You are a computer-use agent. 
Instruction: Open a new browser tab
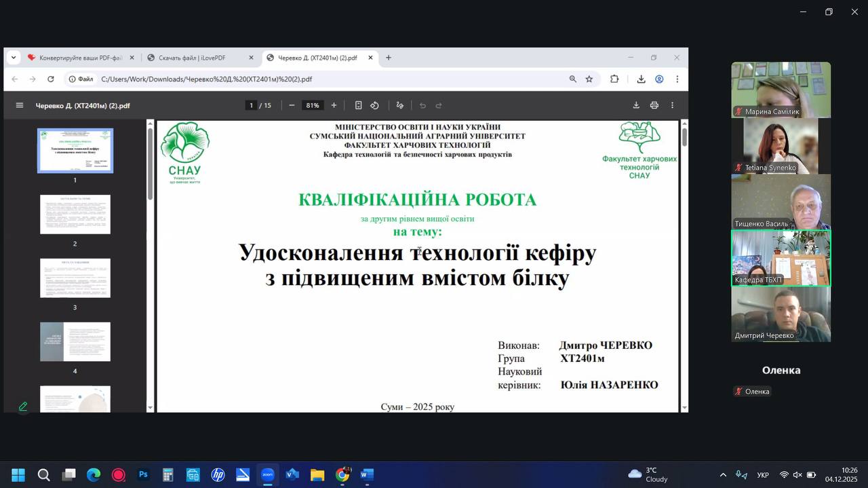coord(389,58)
